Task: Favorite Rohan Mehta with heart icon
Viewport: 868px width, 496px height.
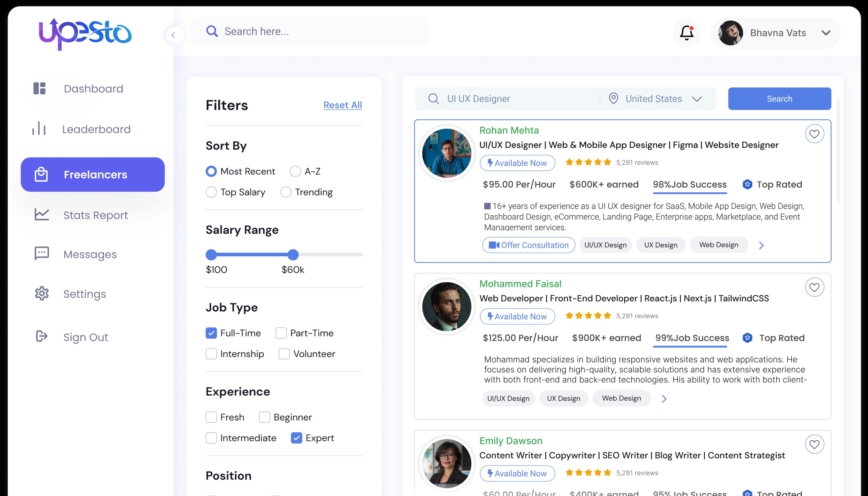Action: 814,134
